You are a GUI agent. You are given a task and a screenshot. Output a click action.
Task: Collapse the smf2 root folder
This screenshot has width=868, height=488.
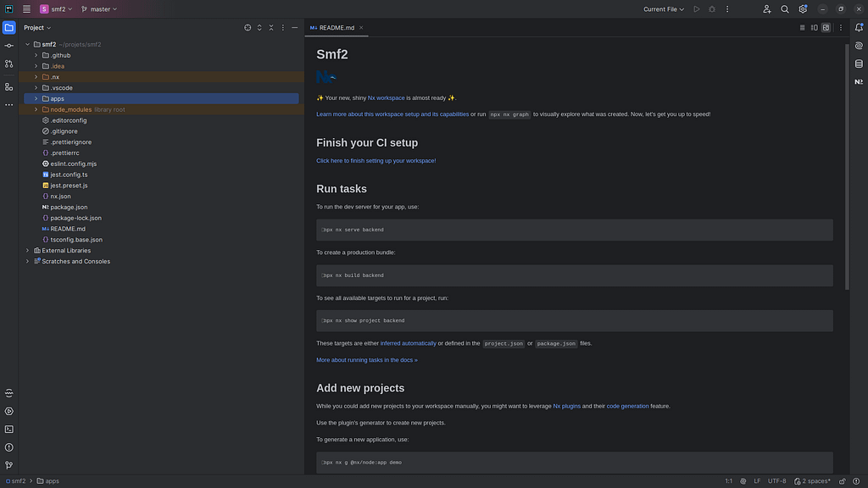(28, 44)
